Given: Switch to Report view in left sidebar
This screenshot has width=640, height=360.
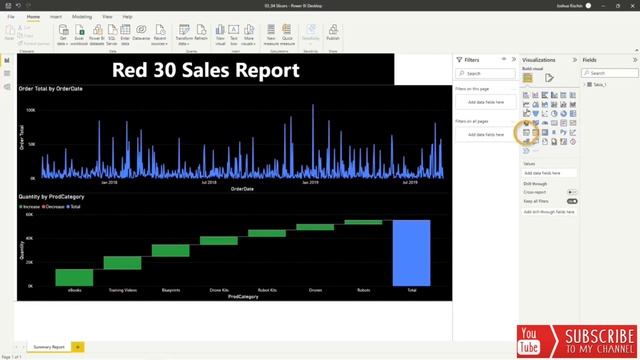Looking at the screenshot, I should [x=7, y=60].
